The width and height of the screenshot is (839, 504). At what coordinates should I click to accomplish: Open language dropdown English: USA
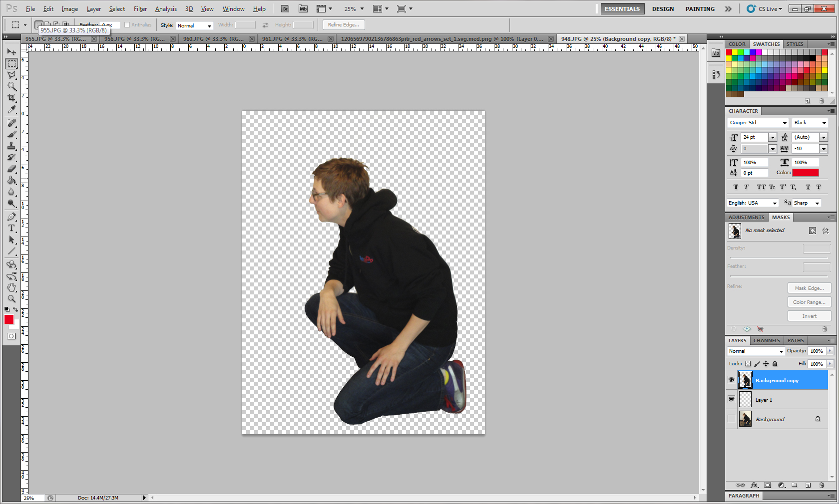(x=753, y=203)
